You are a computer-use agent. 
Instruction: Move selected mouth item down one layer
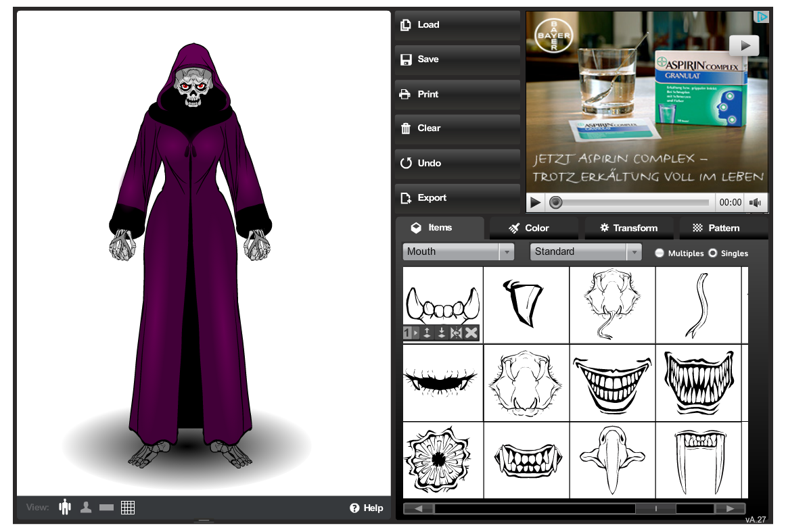[x=442, y=333]
